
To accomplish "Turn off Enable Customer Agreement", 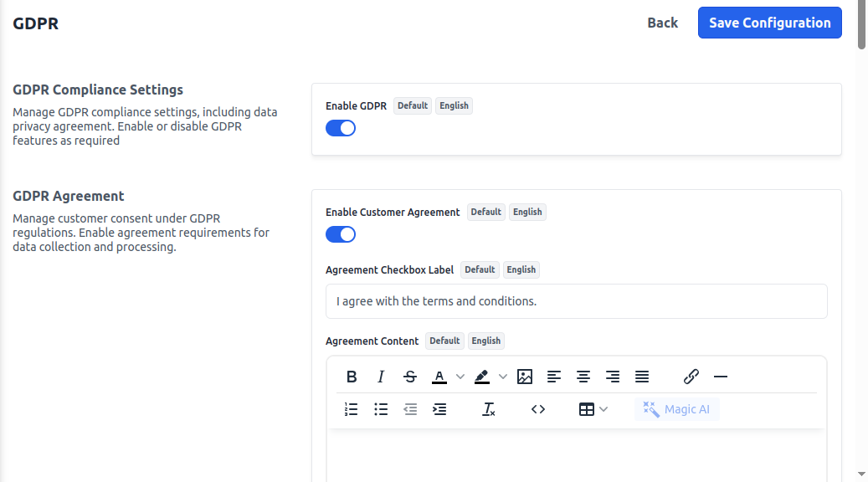I will click(x=341, y=233).
